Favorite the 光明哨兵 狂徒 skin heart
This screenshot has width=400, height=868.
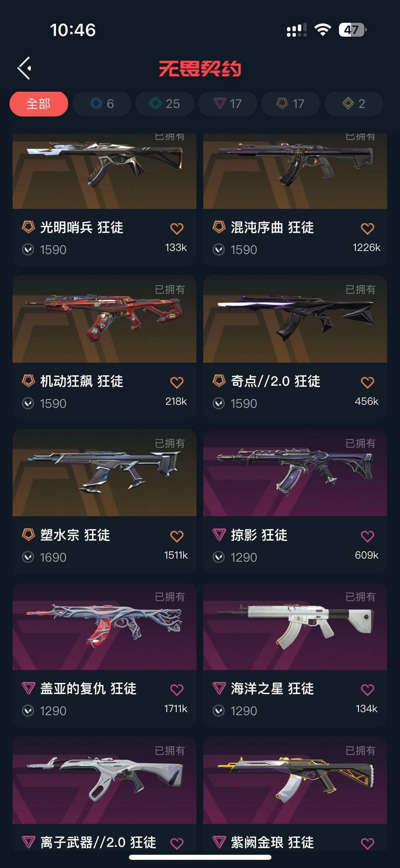[x=177, y=228]
